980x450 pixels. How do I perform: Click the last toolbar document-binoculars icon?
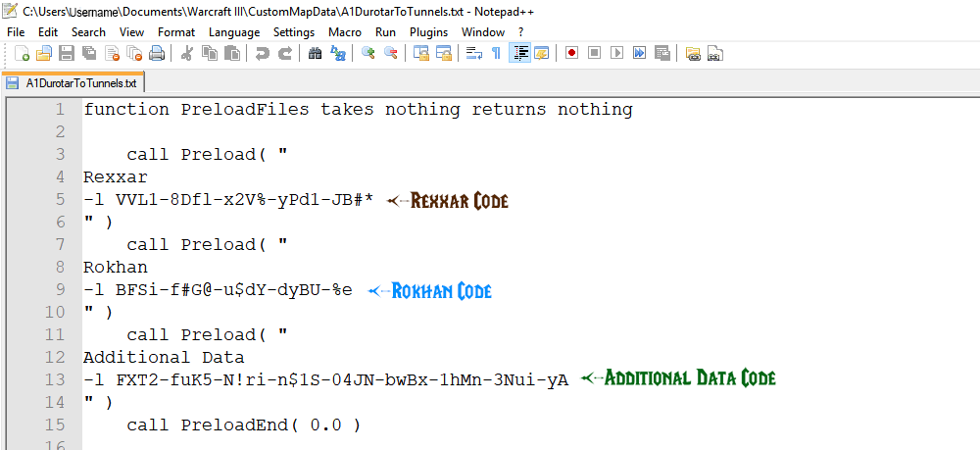pyautogui.click(x=715, y=54)
